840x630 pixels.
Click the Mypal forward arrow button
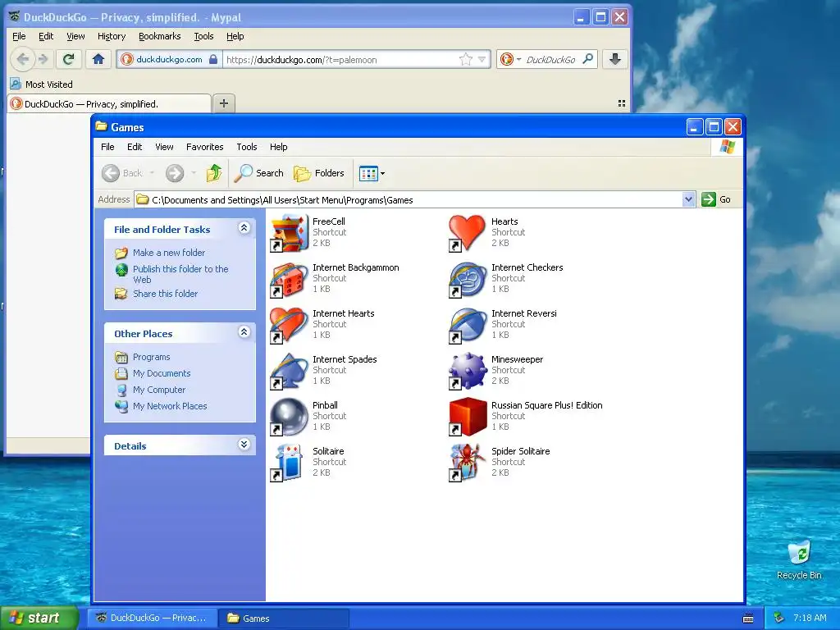(x=44, y=59)
